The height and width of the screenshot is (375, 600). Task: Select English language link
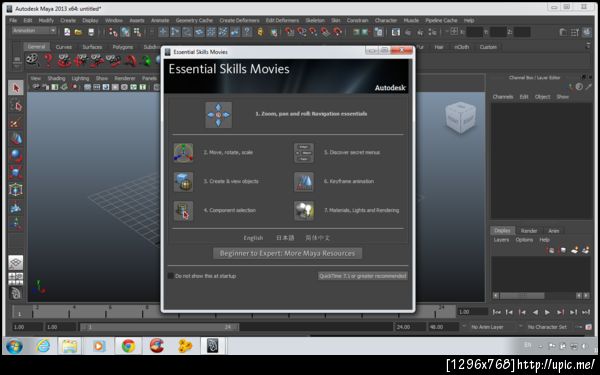pos(253,238)
